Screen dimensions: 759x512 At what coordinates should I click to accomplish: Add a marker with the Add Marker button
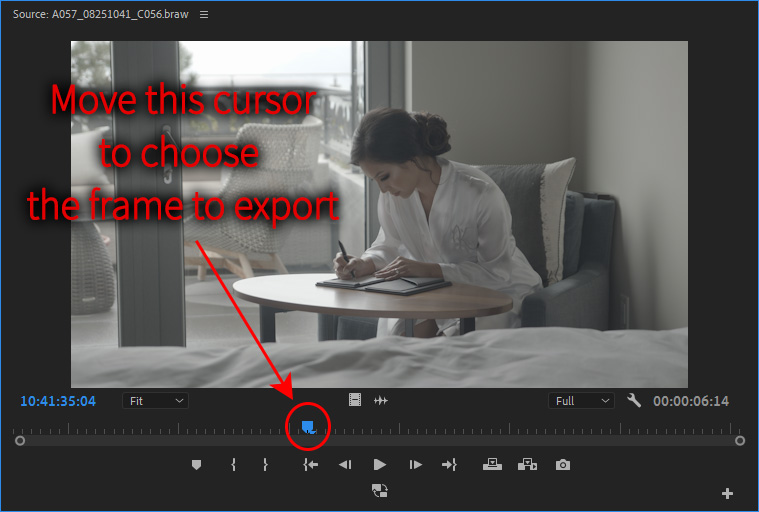tap(196, 465)
